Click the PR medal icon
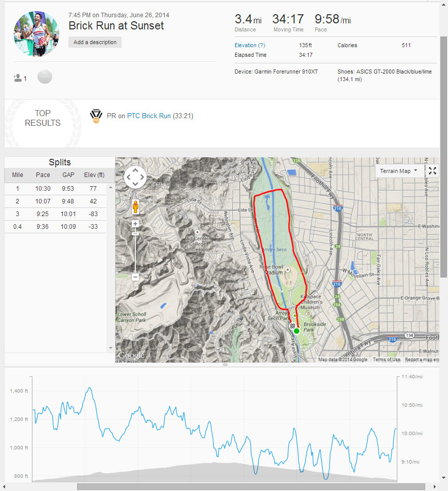This screenshot has height=491, width=448. pos(96,116)
